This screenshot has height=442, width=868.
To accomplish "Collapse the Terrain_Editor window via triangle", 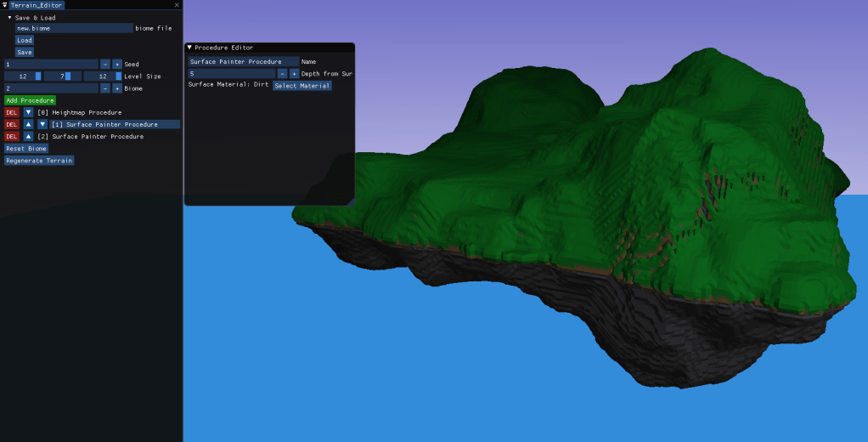I will 4,5.
